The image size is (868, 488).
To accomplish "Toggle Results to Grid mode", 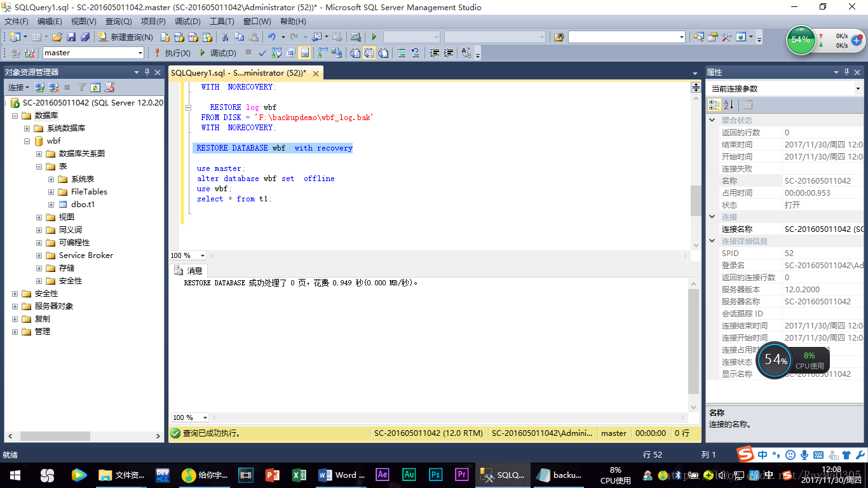I will pos(369,53).
